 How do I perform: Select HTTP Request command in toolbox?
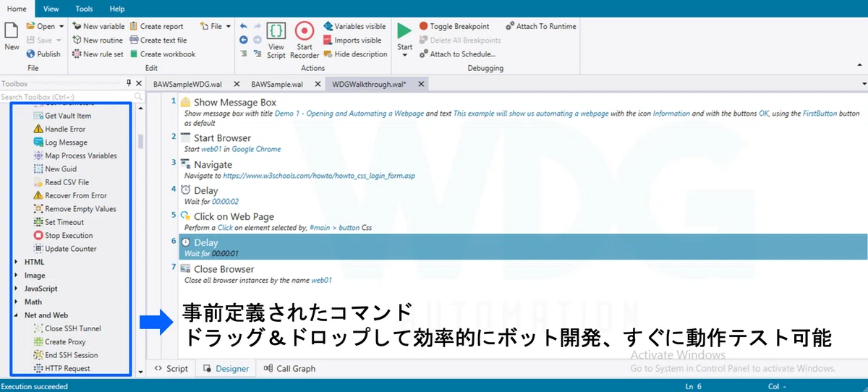tap(61, 368)
